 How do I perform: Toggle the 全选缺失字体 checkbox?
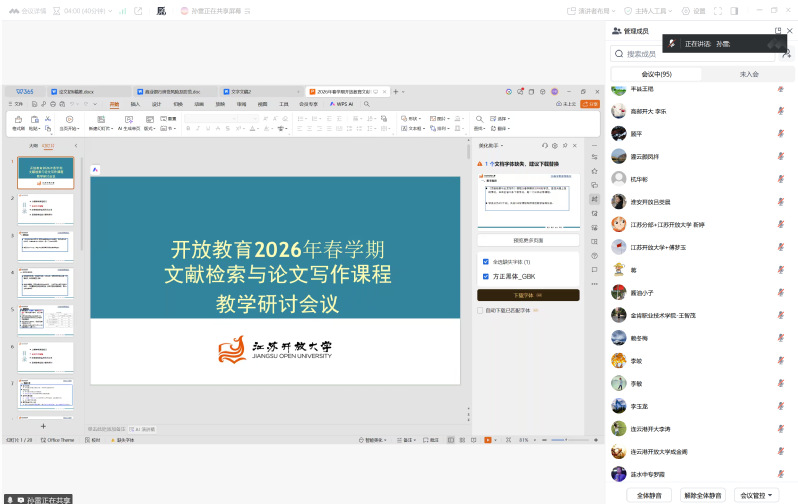point(485,262)
